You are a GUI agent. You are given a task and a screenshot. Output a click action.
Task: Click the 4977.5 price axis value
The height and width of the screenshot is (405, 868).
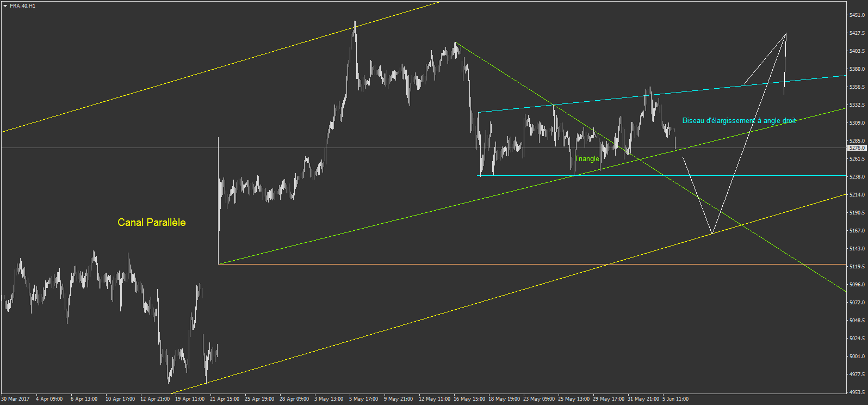click(857, 375)
